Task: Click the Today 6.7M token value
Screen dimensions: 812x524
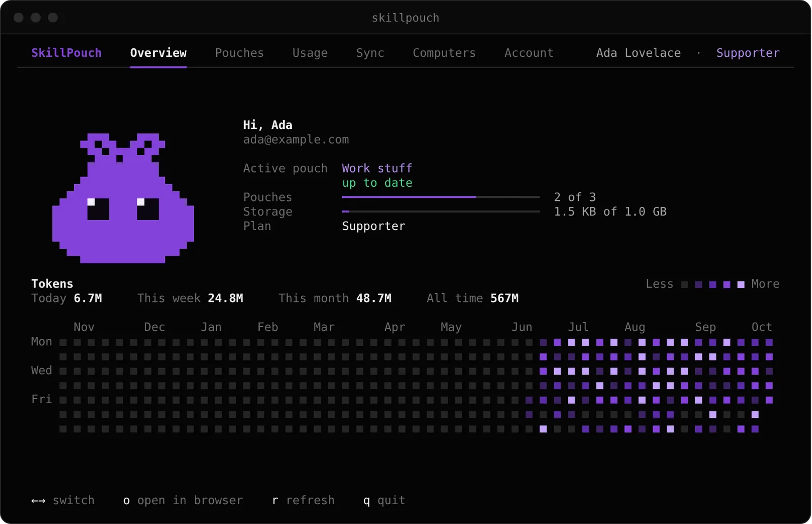Action: (x=66, y=298)
